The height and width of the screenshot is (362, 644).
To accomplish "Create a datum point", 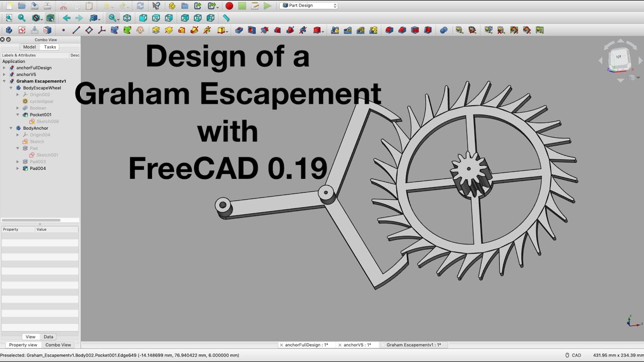I will [63, 30].
